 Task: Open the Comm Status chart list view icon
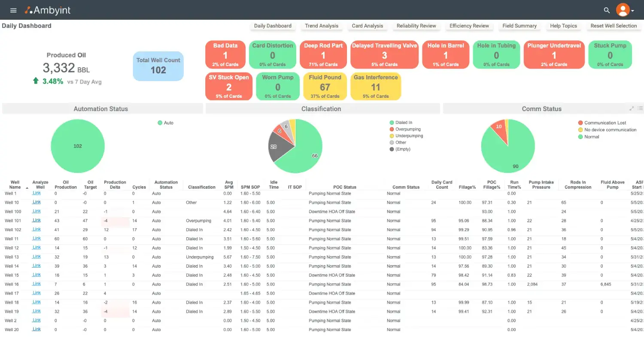pos(640,109)
